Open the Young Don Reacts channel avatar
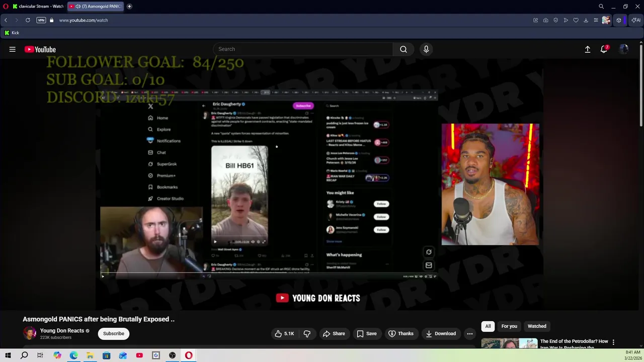Image resolution: width=644 pixels, height=362 pixels. tap(30, 333)
